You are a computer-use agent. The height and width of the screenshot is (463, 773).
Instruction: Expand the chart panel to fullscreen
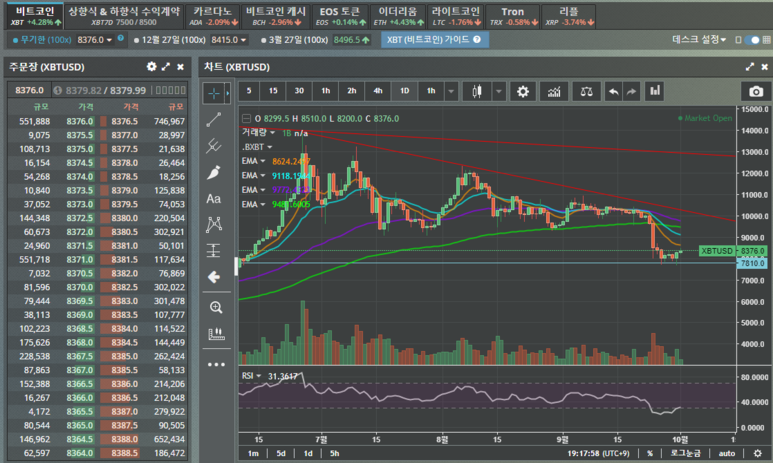click(750, 67)
